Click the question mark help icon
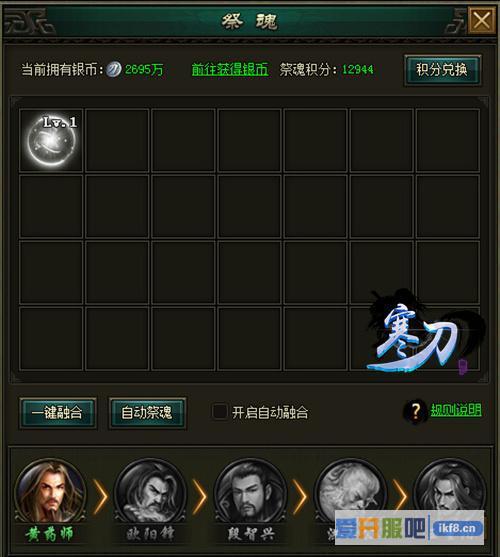The width and height of the screenshot is (500, 557). 415,411
